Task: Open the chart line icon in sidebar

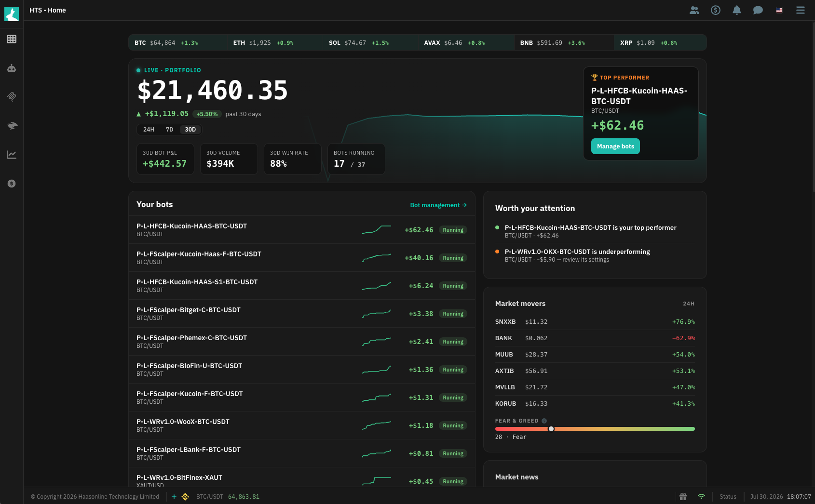Action: click(12, 155)
